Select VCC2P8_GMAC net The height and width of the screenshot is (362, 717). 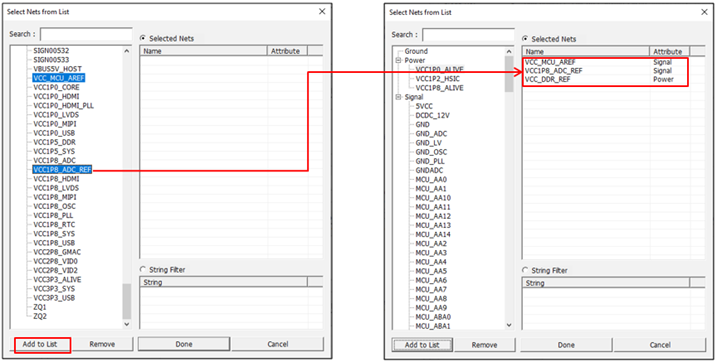[57, 252]
